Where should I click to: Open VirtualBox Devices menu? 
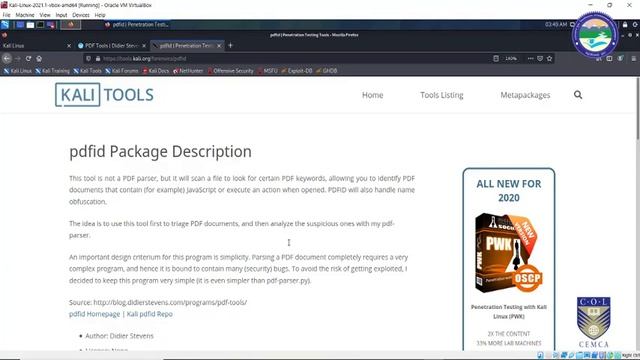81,15
